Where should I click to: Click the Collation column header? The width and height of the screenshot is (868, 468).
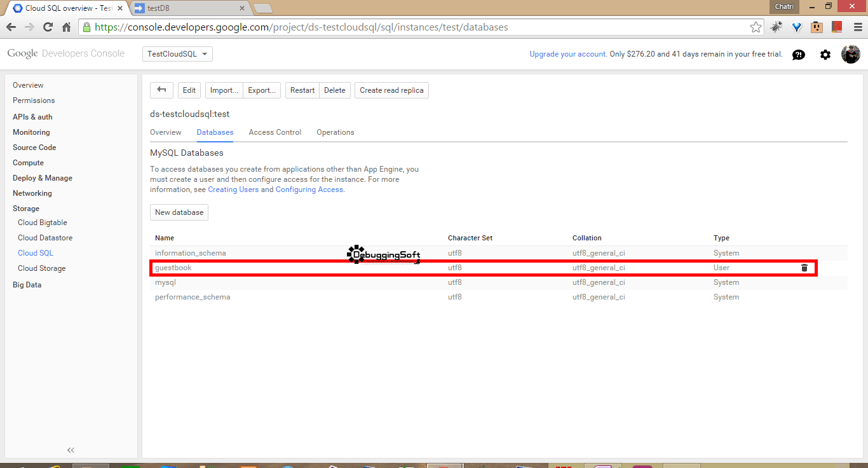pos(587,238)
